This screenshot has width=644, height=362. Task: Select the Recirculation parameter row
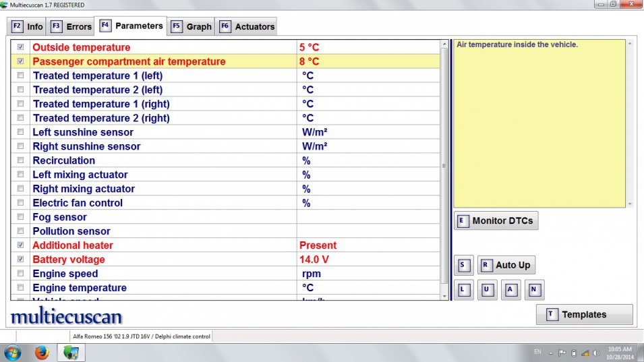click(64, 160)
